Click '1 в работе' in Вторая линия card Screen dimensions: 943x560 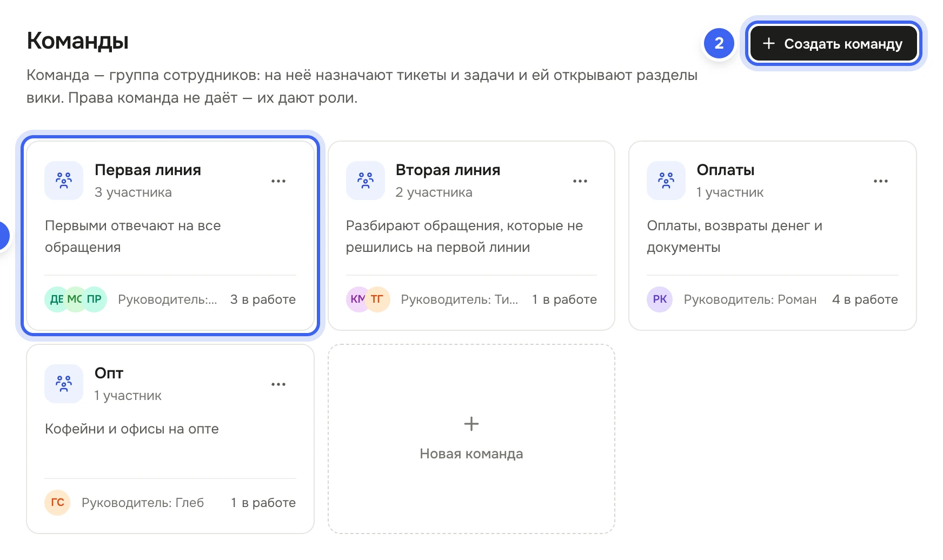point(565,299)
